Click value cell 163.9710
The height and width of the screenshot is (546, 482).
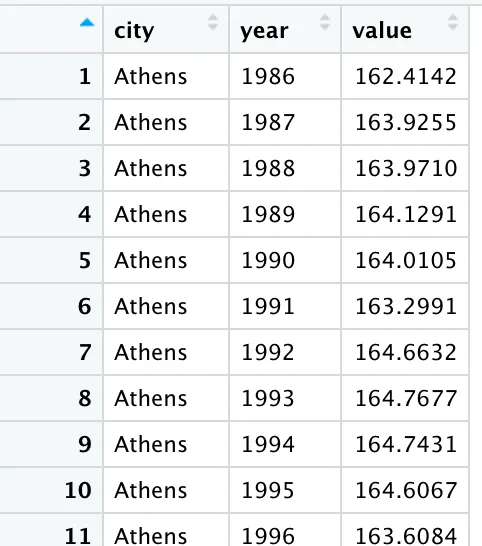coord(405,168)
